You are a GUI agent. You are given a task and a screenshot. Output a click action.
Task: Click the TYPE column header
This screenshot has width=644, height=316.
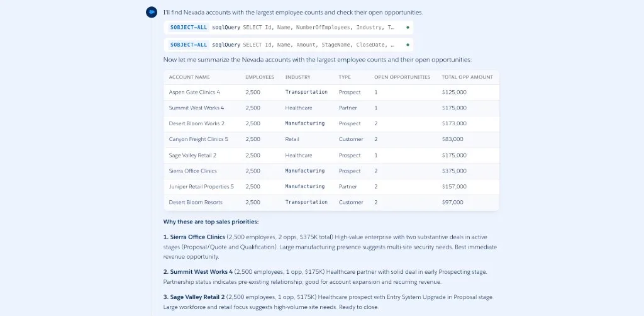click(345, 77)
